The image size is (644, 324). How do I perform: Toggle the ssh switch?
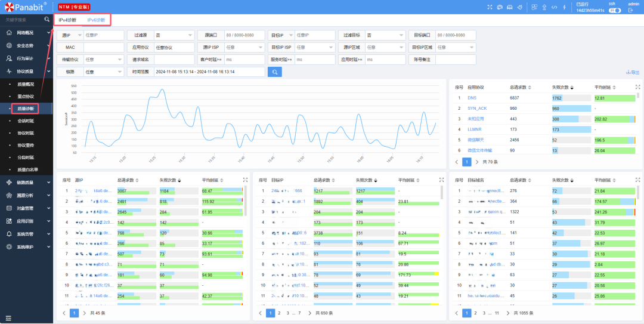[614, 10]
